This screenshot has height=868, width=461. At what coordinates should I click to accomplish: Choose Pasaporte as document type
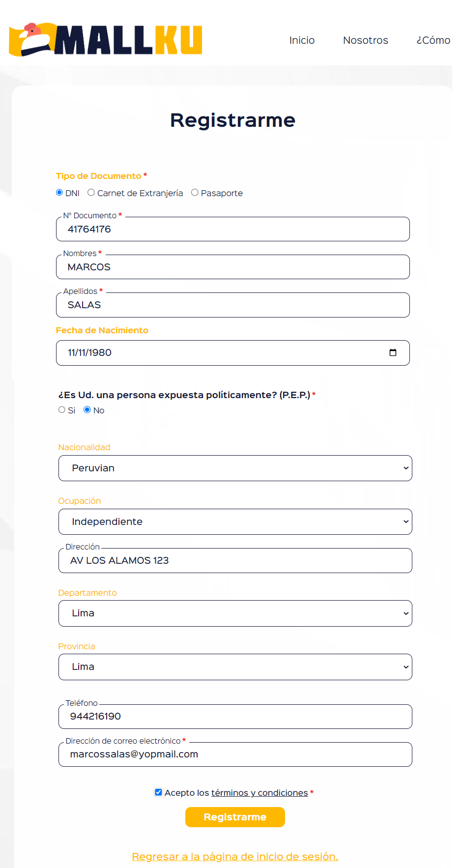click(x=195, y=193)
